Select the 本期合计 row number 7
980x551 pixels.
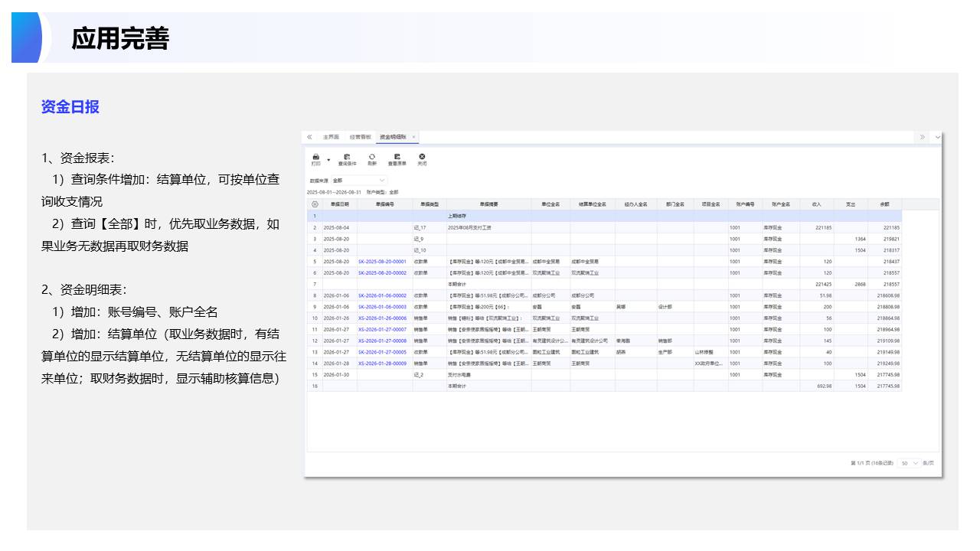314,284
